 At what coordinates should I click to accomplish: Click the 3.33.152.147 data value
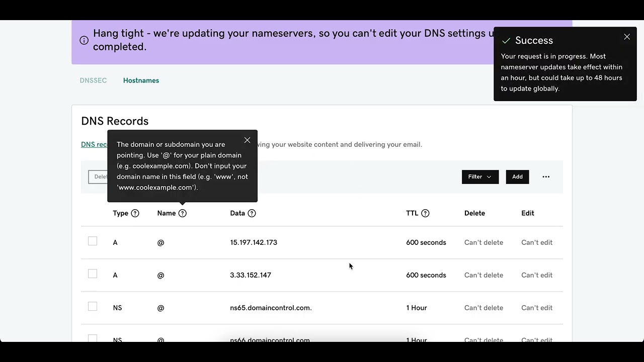(251, 275)
